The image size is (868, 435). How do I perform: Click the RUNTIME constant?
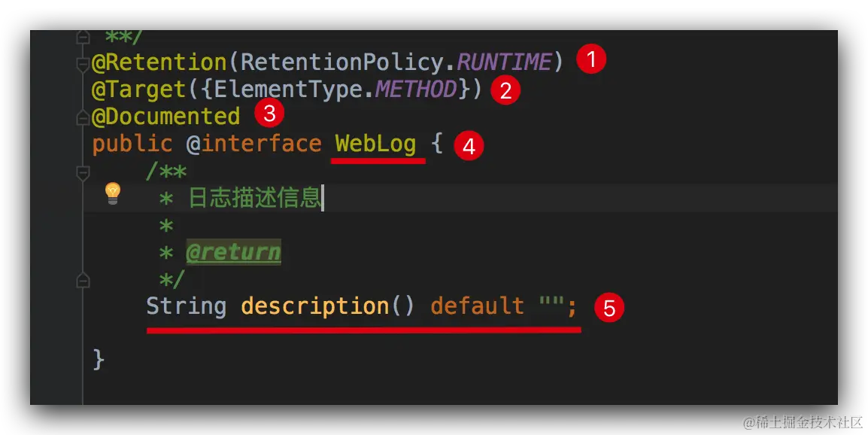pyautogui.click(x=504, y=62)
